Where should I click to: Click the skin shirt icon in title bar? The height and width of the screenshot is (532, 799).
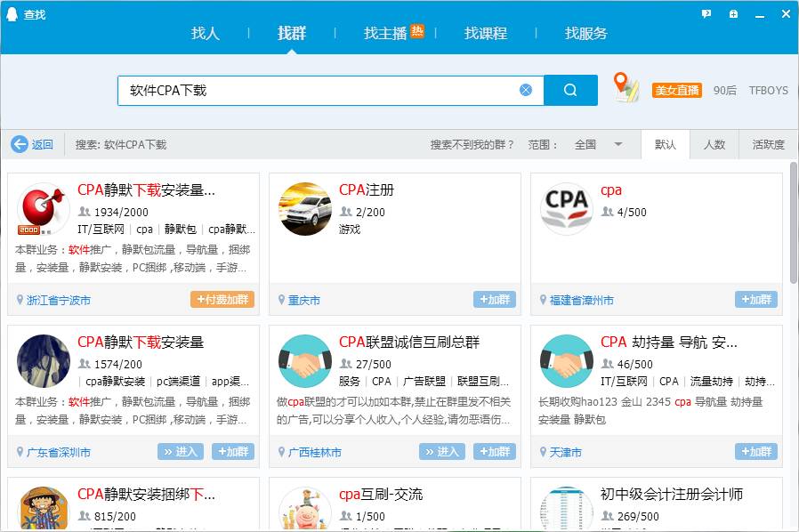pos(733,13)
